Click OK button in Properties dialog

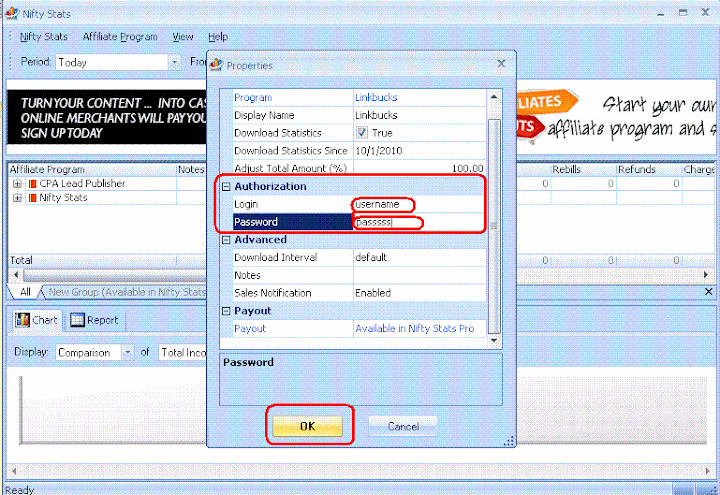308,426
